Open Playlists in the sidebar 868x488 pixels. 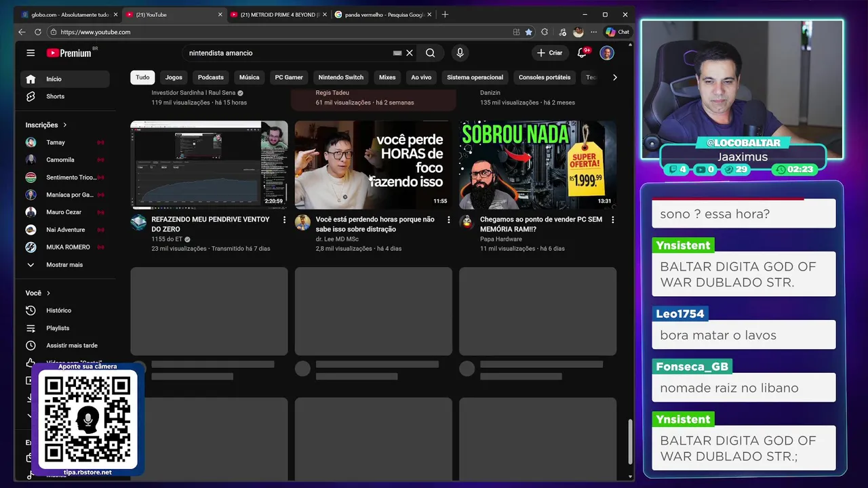[65, 328]
